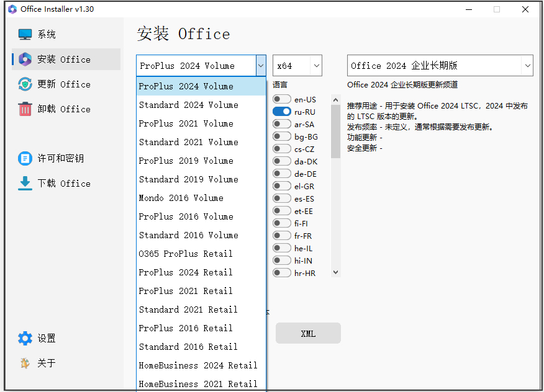544x392 pixels.
Task: Select ProPlus 2019 Volume option
Action: [201, 161]
